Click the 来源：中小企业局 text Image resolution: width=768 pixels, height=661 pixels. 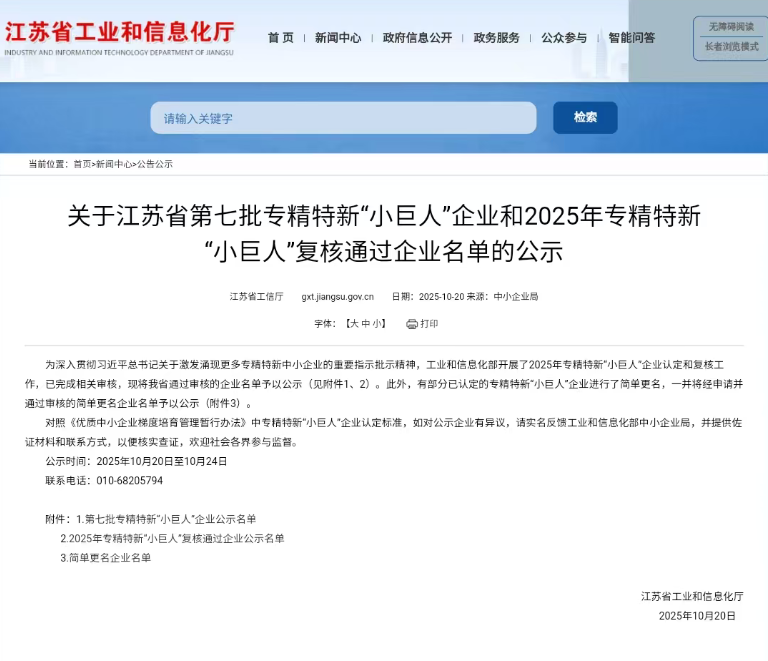coord(502,297)
